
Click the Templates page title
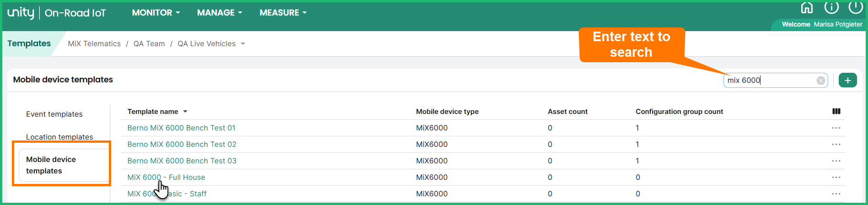coord(29,43)
